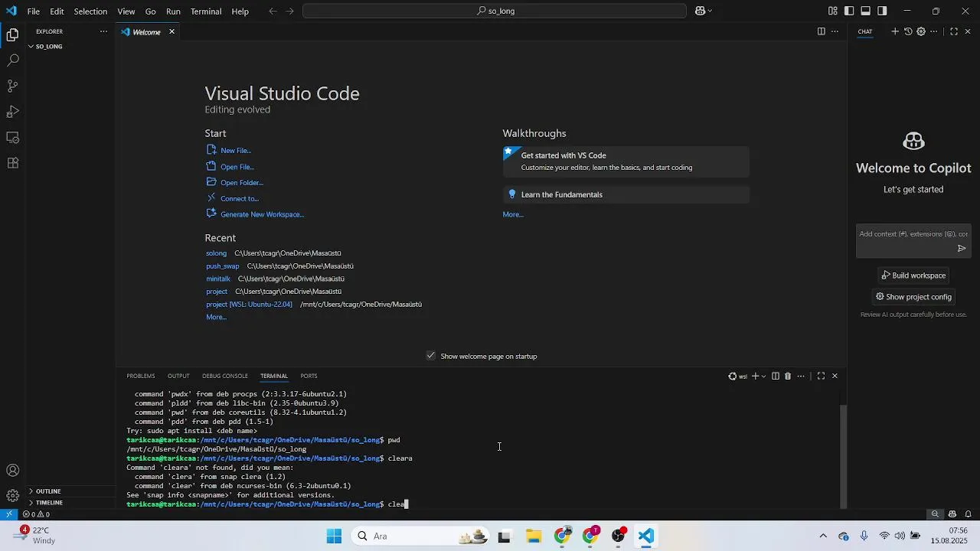
Task: Click Build workspace button
Action: (x=913, y=275)
